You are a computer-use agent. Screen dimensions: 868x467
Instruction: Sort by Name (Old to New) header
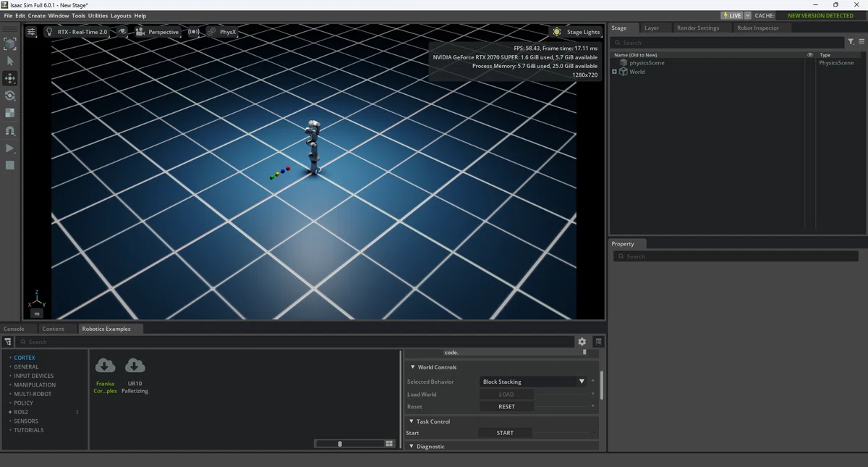point(635,55)
